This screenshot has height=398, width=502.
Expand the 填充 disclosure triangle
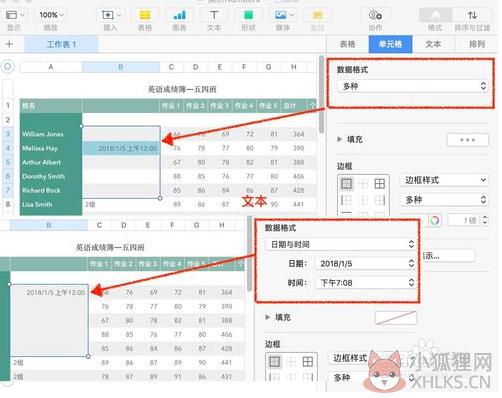coord(339,139)
